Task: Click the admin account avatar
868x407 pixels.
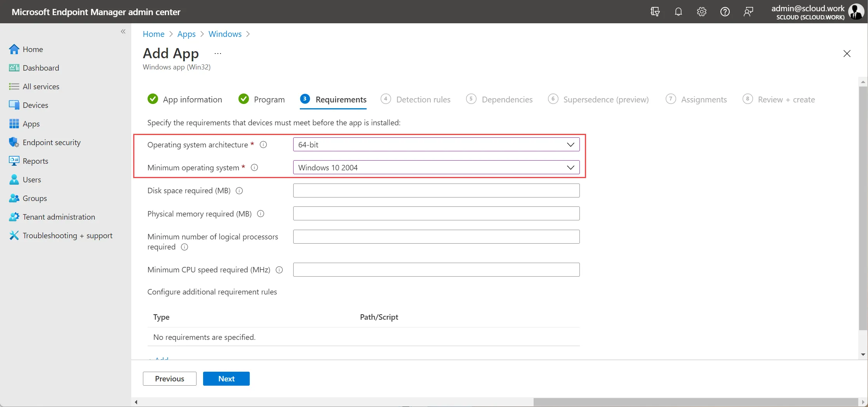Action: (856, 12)
